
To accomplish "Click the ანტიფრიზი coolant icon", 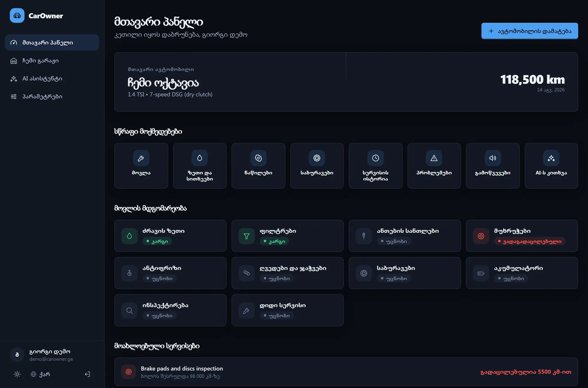I will (x=129, y=273).
